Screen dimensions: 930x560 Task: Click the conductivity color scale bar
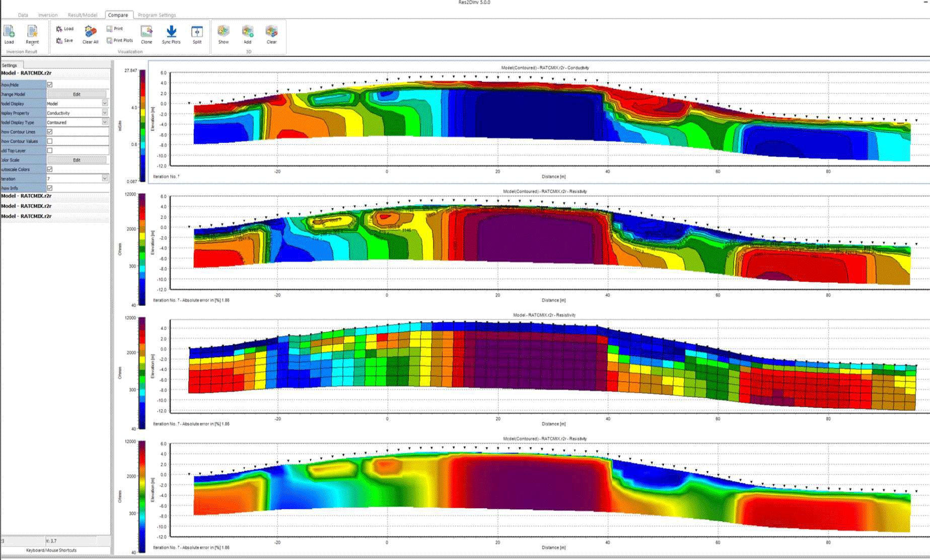[142, 126]
